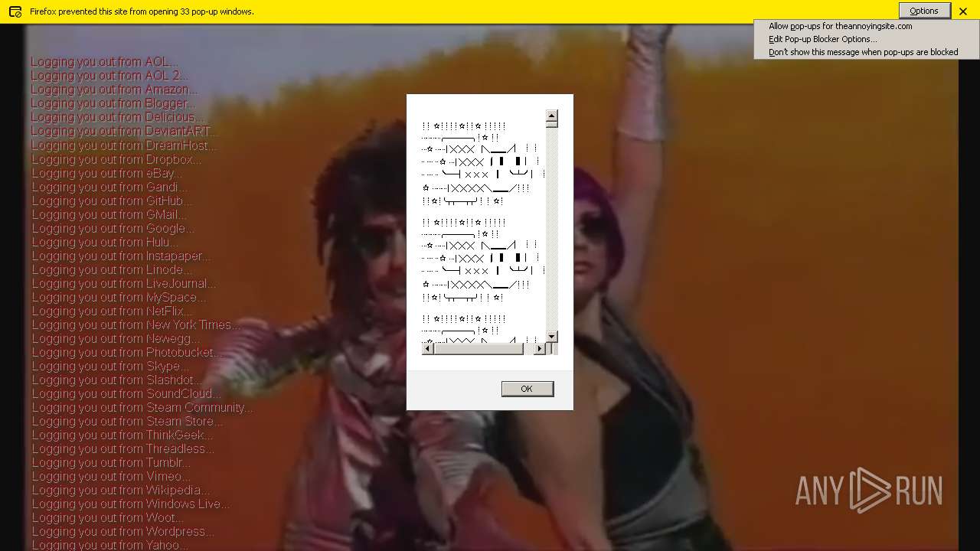The height and width of the screenshot is (551, 980).
Task: Close the pop-up blocker notification bar
Action: (x=963, y=11)
